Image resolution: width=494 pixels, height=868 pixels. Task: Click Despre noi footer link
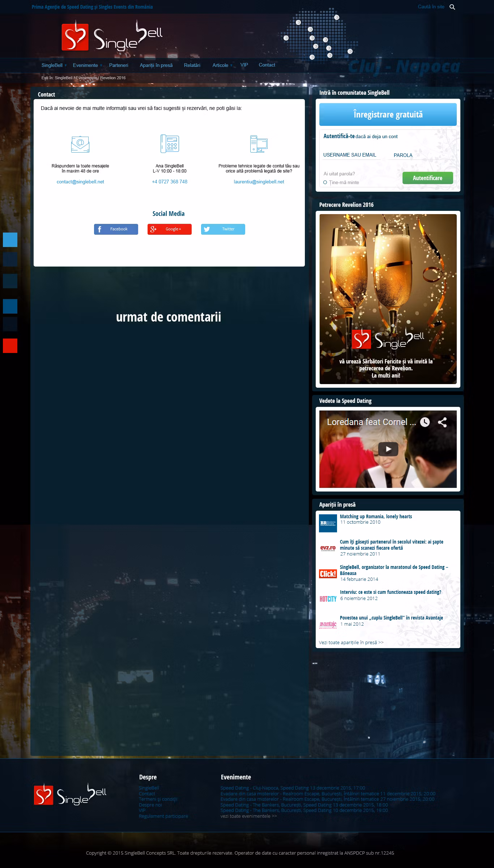click(150, 805)
